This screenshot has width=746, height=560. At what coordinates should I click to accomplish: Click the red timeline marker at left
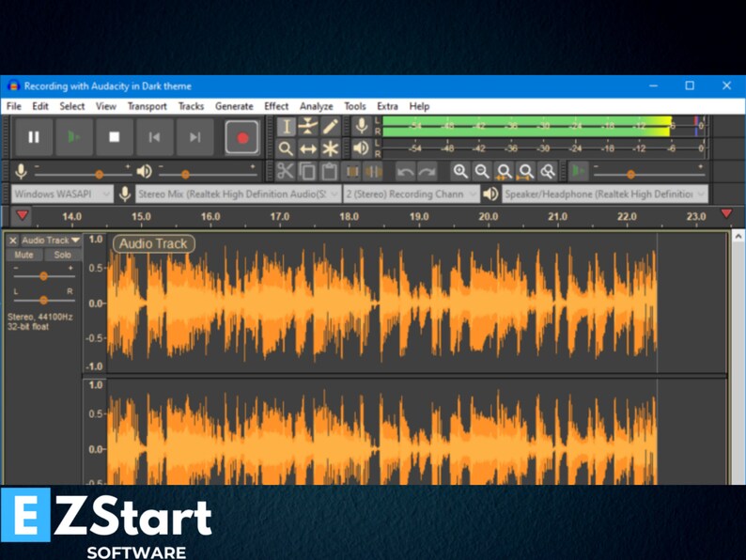[22, 215]
